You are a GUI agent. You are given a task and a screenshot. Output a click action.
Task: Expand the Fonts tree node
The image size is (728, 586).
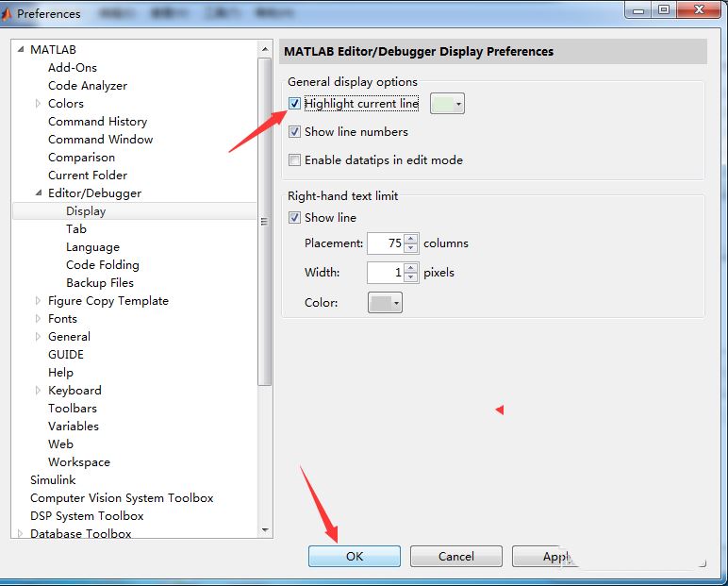coord(38,318)
